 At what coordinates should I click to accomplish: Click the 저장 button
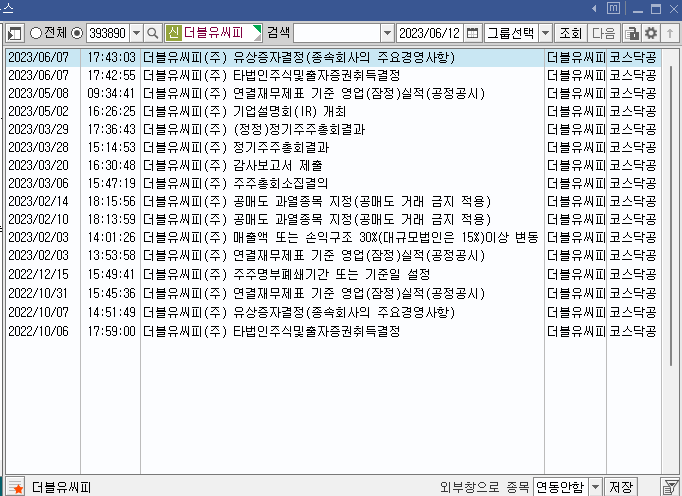(x=621, y=486)
